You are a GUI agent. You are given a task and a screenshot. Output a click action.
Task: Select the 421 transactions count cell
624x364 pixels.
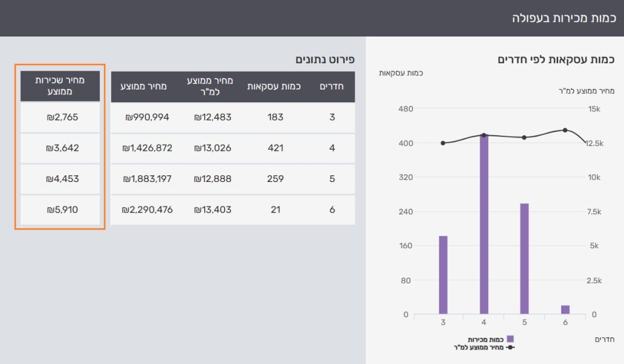coord(275,148)
